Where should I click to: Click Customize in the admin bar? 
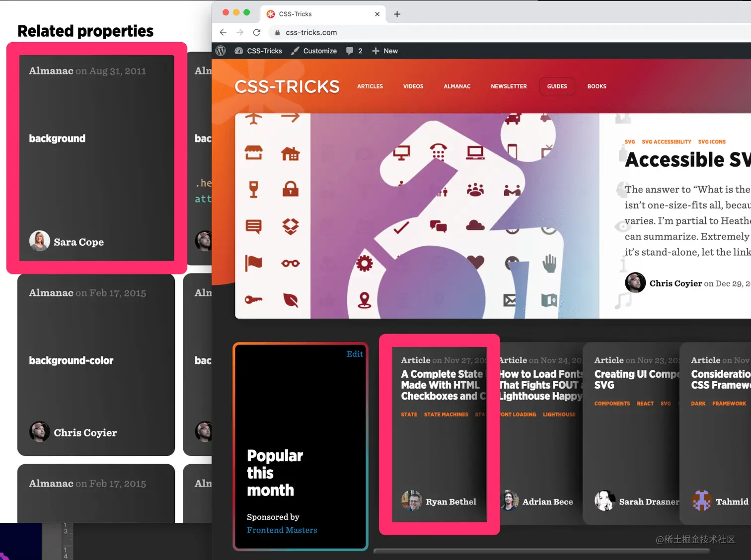click(314, 51)
